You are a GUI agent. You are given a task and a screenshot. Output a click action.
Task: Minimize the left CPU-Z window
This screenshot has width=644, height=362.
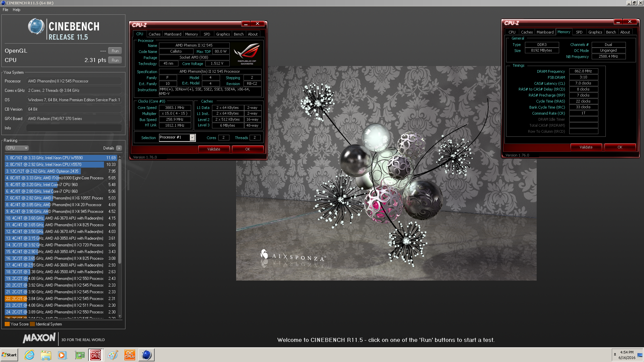pyautogui.click(x=246, y=24)
